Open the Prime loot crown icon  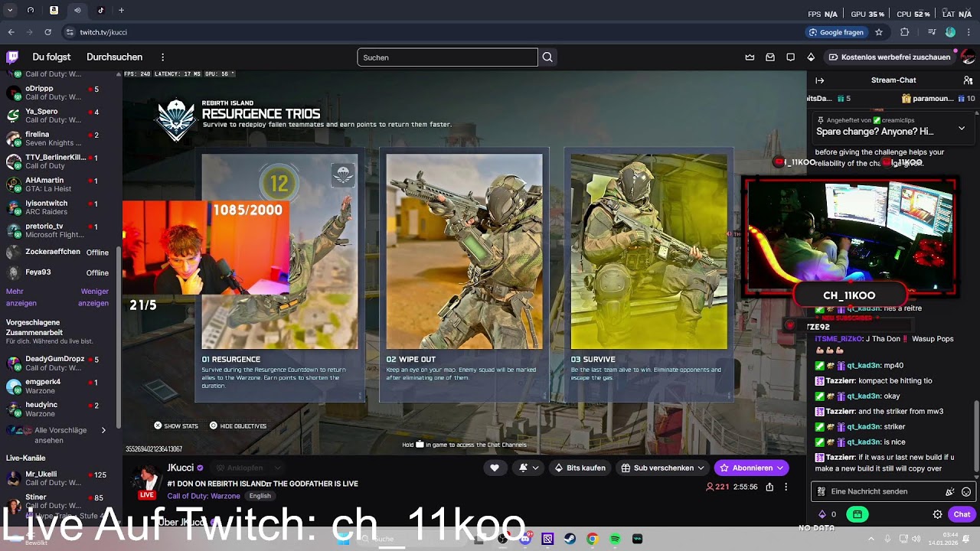(750, 57)
